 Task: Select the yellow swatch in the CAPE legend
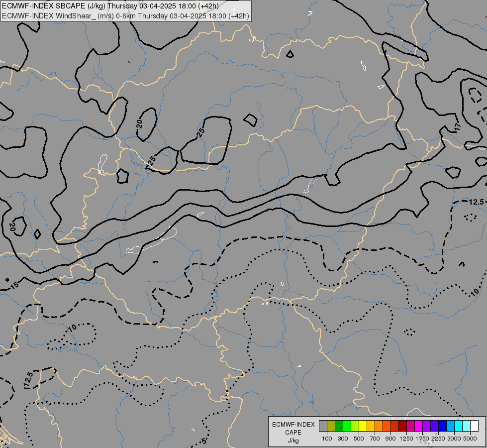pos(363,426)
